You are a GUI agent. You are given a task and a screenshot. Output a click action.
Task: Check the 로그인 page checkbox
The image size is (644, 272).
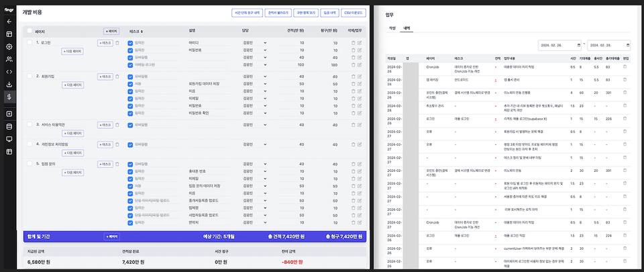[30, 42]
